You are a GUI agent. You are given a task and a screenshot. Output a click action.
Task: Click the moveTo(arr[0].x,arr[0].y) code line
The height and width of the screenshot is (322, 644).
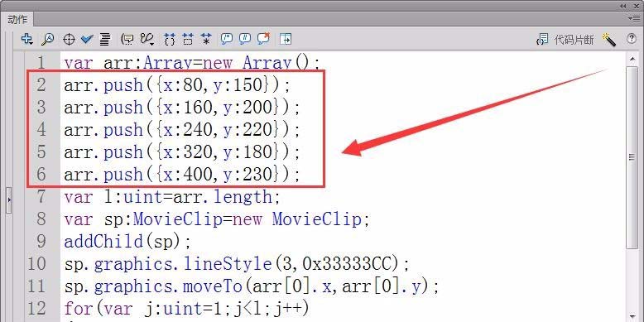coord(252,286)
